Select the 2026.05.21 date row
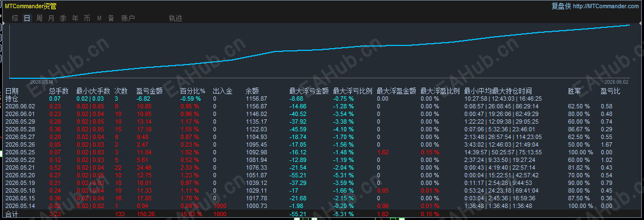 pos(322,167)
